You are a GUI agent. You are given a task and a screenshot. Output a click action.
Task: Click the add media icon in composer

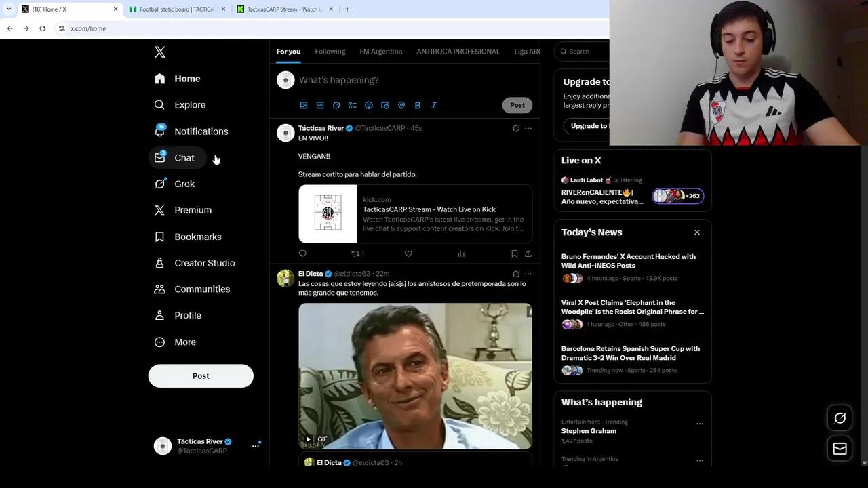click(x=304, y=105)
